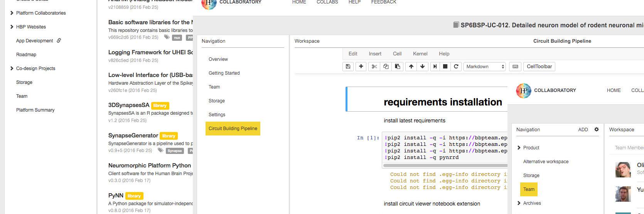Viewport: 644px width, 214px height.
Task: Open COLLABS in the middle window header
Action: 327,2
